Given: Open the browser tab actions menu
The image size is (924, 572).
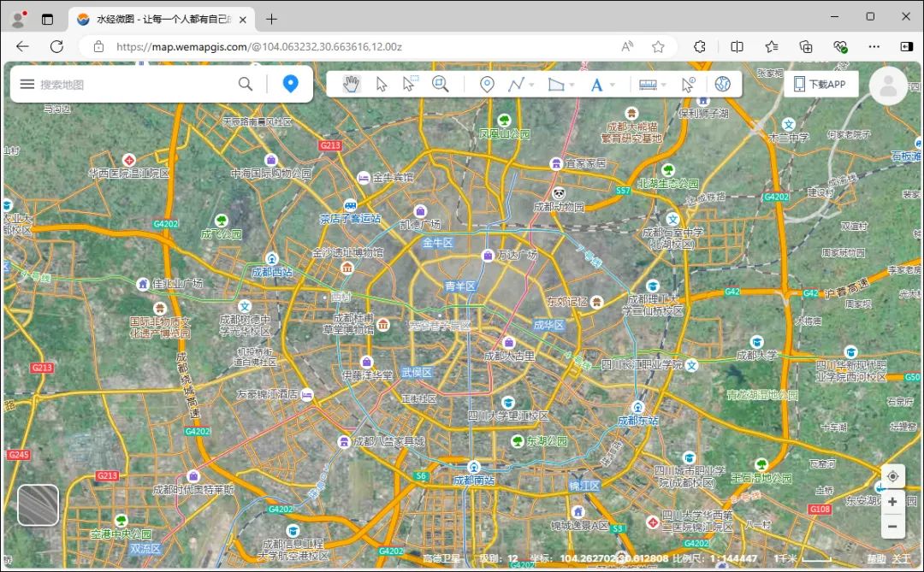Looking at the screenshot, I should click(47, 20).
